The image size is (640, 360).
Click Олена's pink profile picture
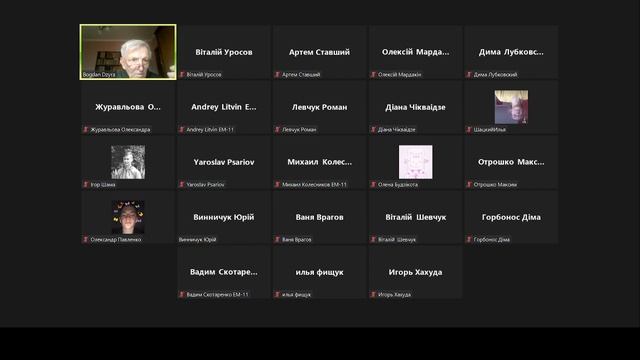tap(416, 162)
